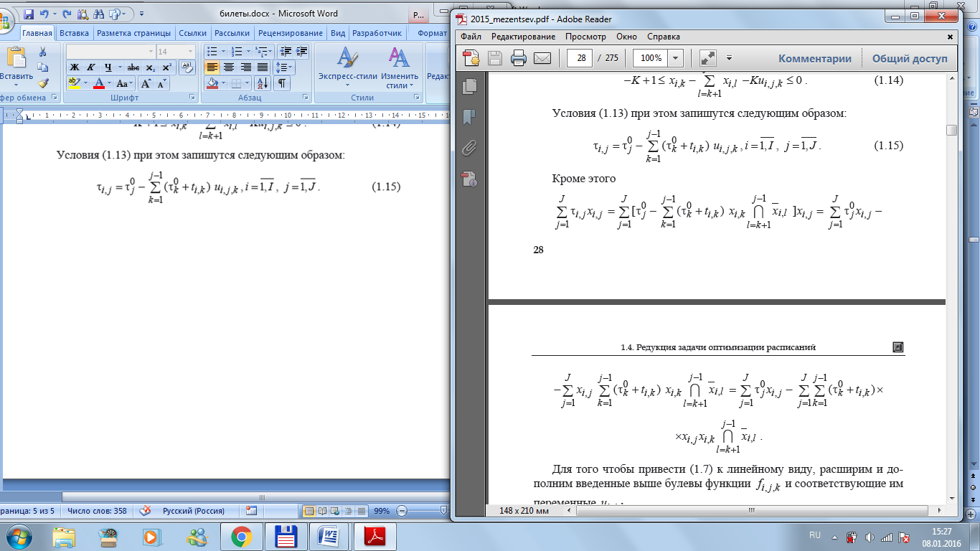Open page thumbnails panel in Adobe Reader
The height and width of the screenshot is (551, 980).
point(470,86)
